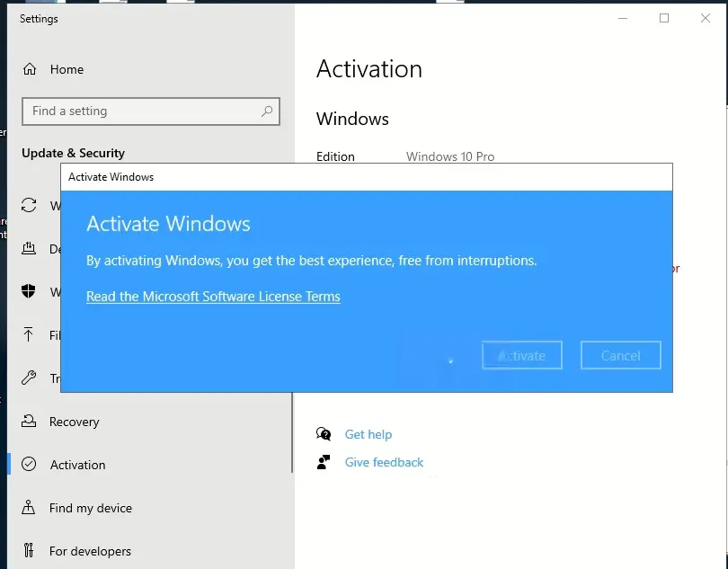The height and width of the screenshot is (569, 728).
Task: Click the Home house icon
Action: tap(30, 69)
